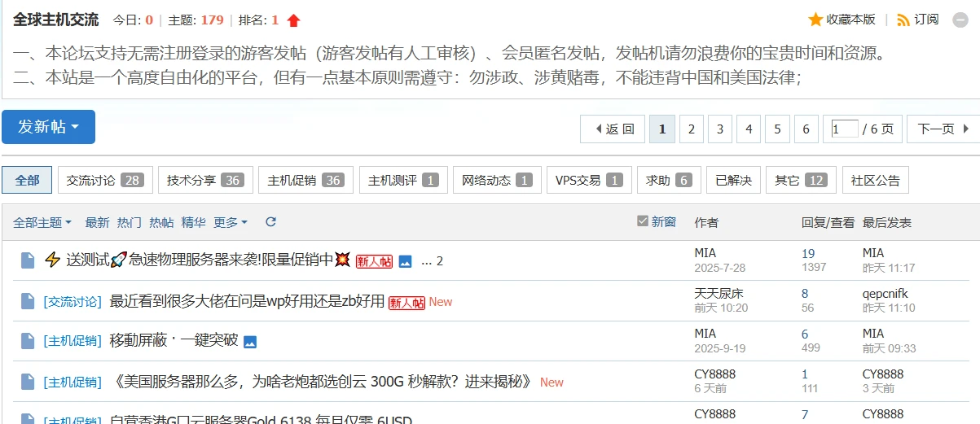Click thread icon for 美国服务器 post
Image resolution: width=980 pixels, height=424 pixels.
click(x=28, y=382)
